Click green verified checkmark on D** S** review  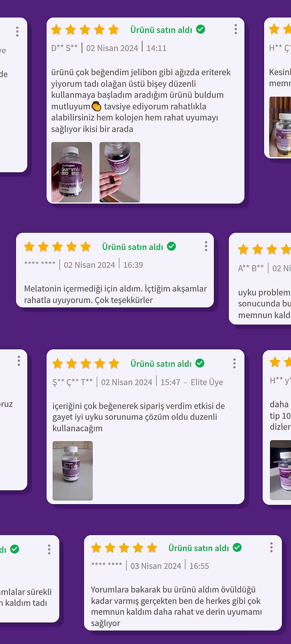click(x=200, y=29)
